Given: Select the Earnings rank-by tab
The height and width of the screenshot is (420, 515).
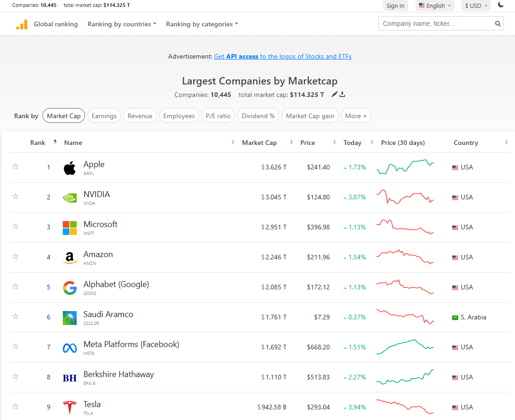Looking at the screenshot, I should tap(104, 116).
